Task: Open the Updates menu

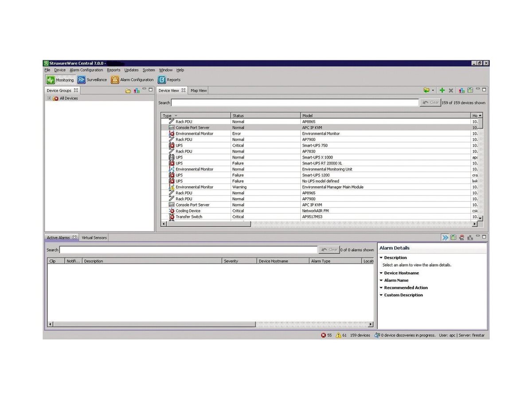Action: point(131,70)
